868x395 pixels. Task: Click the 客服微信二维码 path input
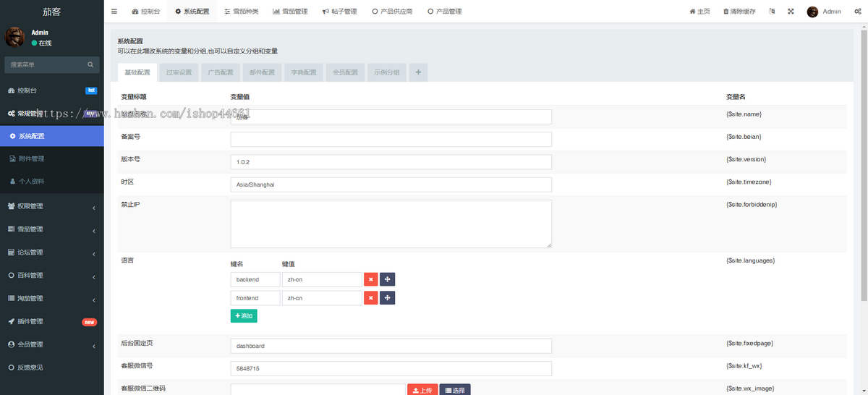pos(318,390)
